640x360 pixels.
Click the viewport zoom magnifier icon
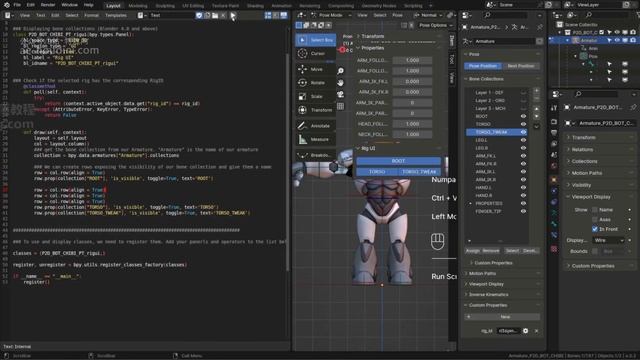coord(340,71)
